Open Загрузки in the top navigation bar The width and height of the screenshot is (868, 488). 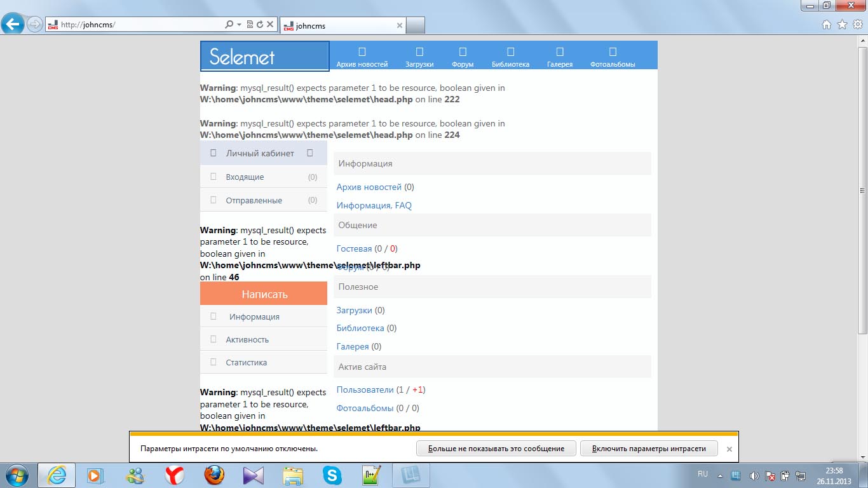pos(419,57)
